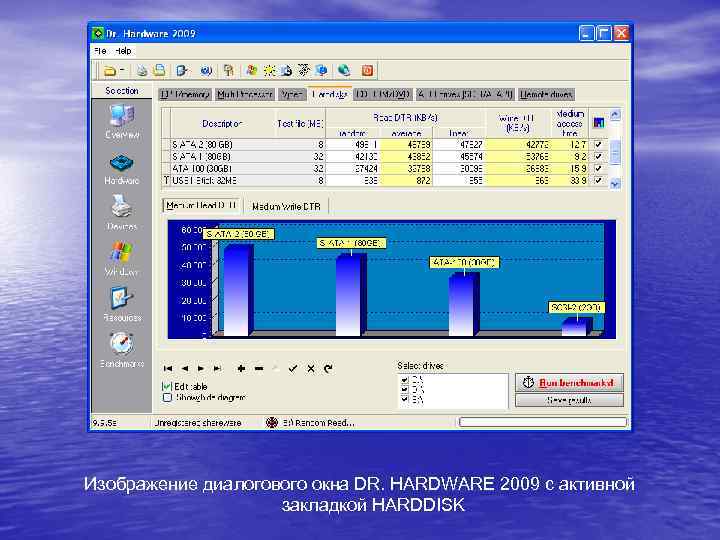This screenshot has height=540, width=720.
Task: Click the yellow sun toolbar icon
Action: [x=269, y=70]
